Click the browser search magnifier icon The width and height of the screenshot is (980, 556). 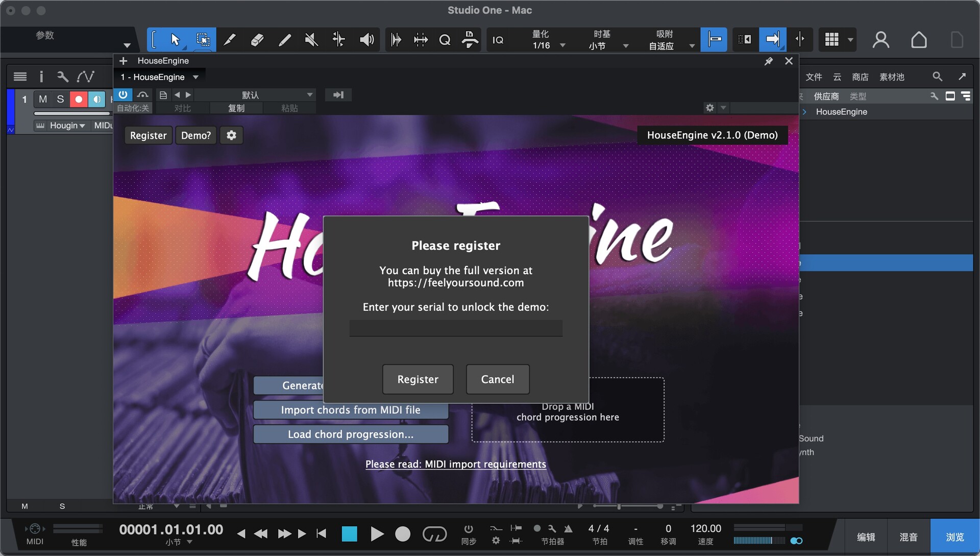coord(937,77)
